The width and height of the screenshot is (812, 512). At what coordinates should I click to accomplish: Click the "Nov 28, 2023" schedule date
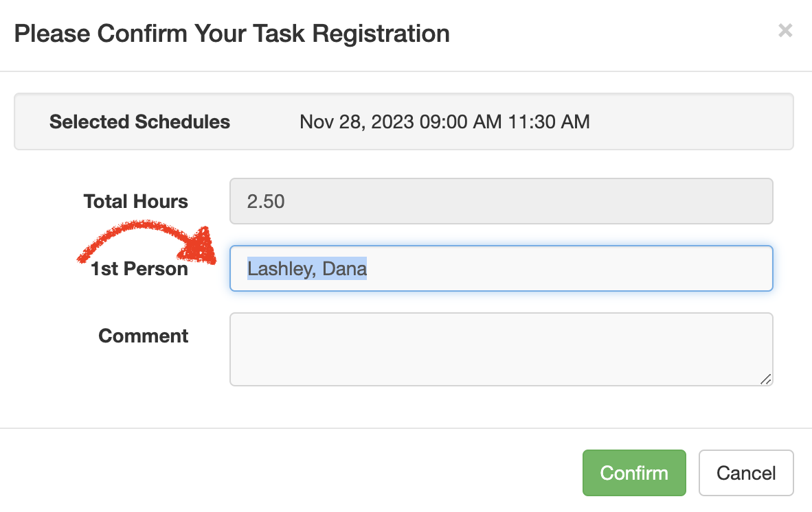(x=357, y=122)
